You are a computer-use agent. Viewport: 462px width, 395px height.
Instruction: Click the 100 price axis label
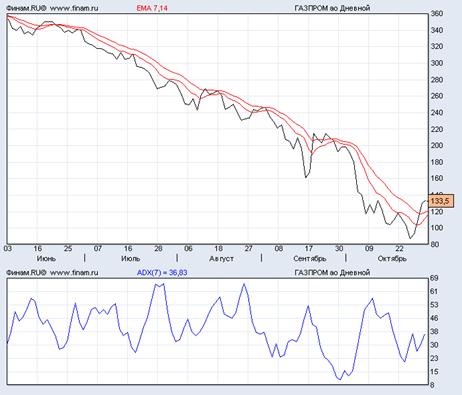437,228
